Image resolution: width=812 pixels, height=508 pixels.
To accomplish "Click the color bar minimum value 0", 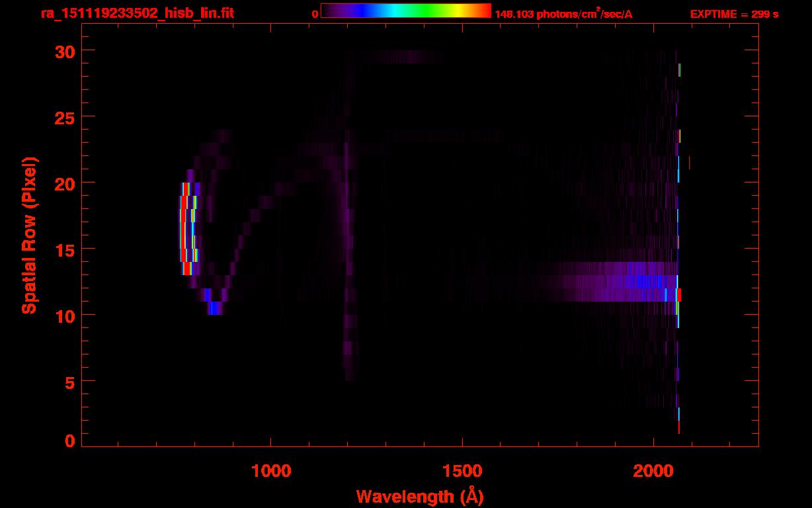I will 315,14.
